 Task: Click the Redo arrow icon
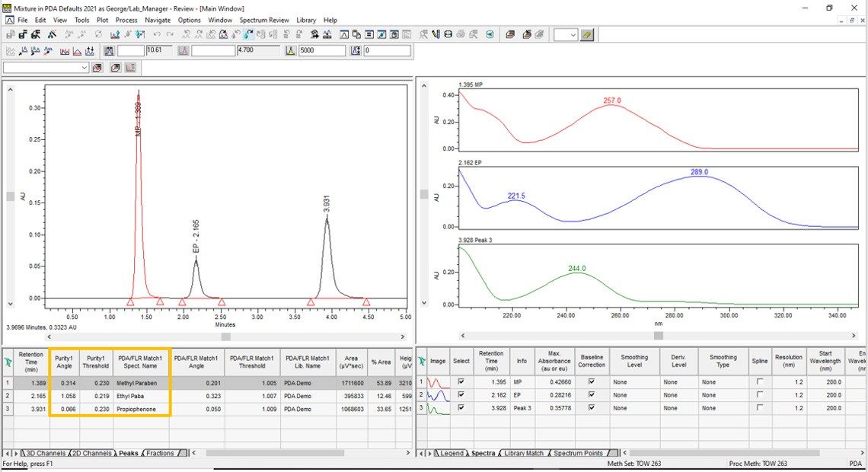tap(169, 34)
